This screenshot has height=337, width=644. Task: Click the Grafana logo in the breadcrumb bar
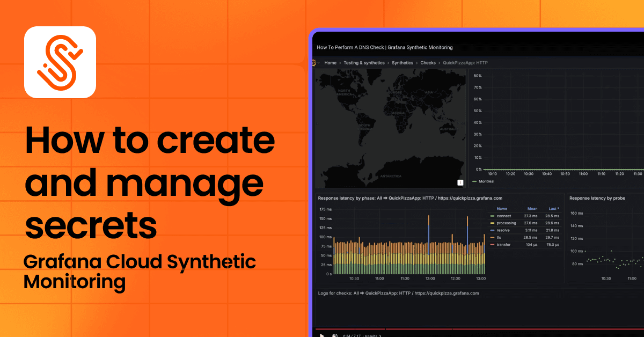314,63
